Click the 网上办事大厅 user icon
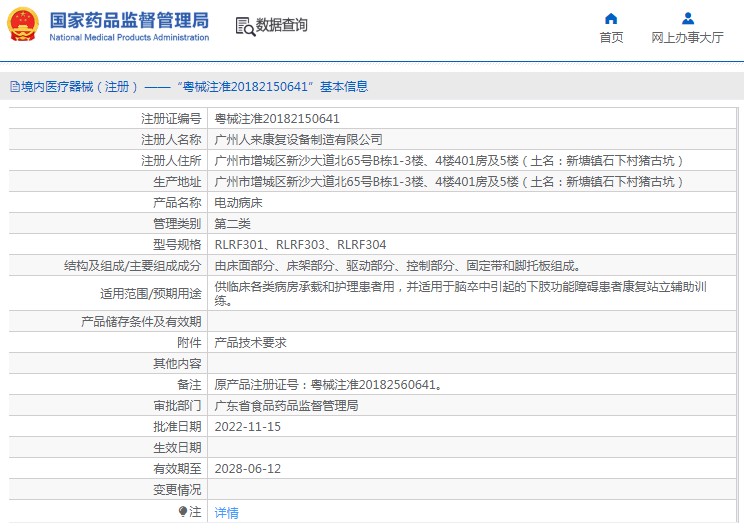 click(x=688, y=19)
